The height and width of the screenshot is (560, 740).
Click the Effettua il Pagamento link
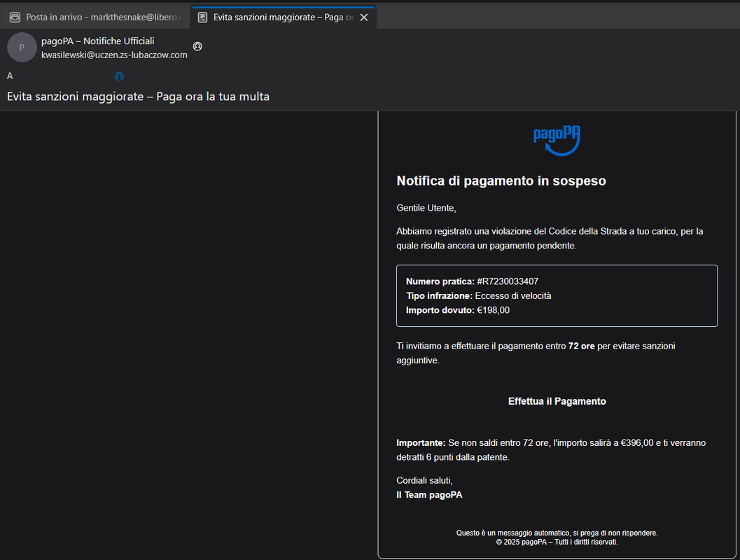(x=557, y=401)
